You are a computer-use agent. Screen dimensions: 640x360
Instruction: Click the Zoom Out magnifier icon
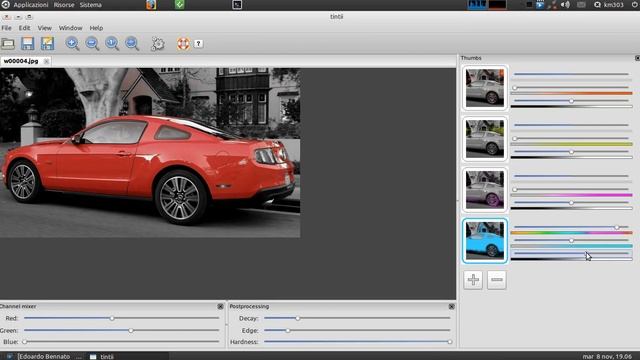coord(92,43)
